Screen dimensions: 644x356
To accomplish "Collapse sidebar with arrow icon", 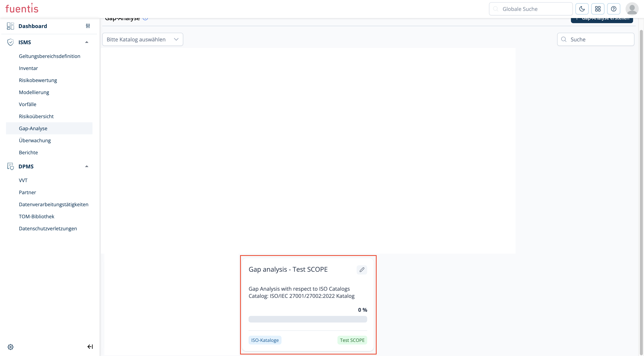I will click(x=90, y=347).
